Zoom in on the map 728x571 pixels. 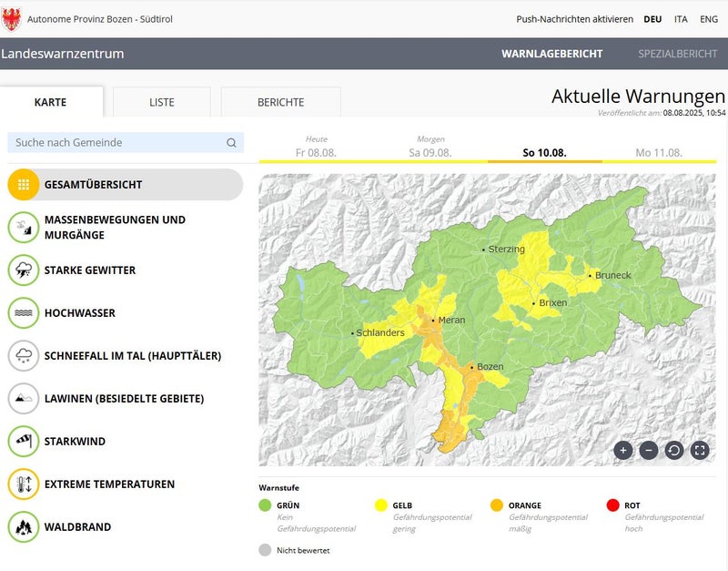click(623, 450)
